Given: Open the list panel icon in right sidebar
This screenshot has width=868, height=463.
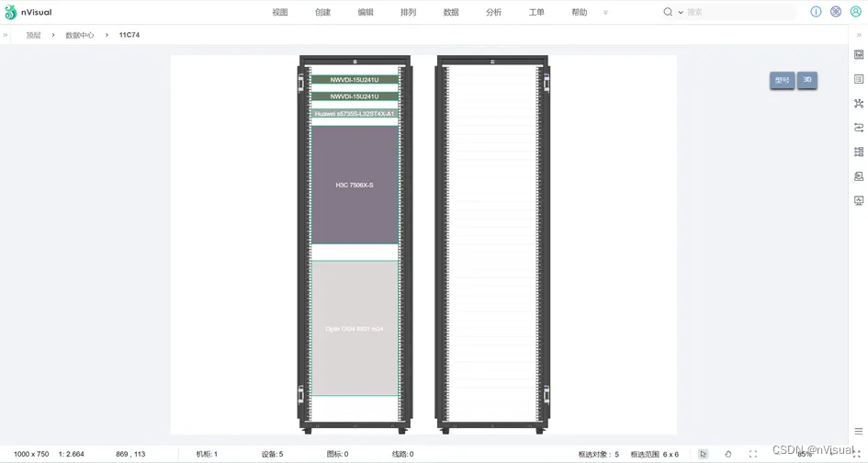Looking at the screenshot, I should click(859, 79).
